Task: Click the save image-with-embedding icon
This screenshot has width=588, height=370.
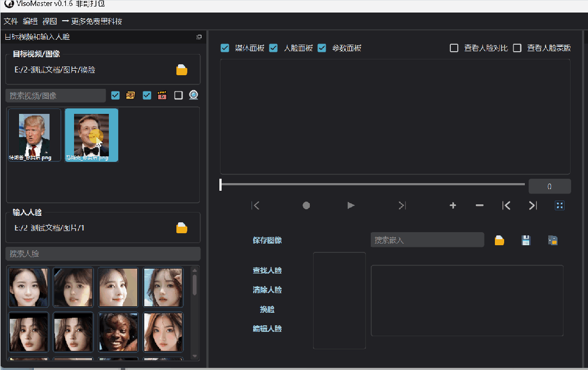Action: (x=553, y=240)
